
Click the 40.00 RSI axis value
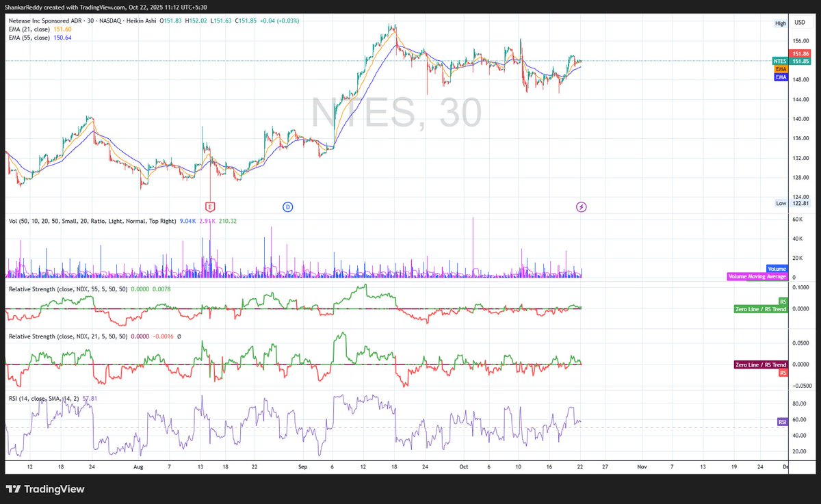tap(798, 436)
